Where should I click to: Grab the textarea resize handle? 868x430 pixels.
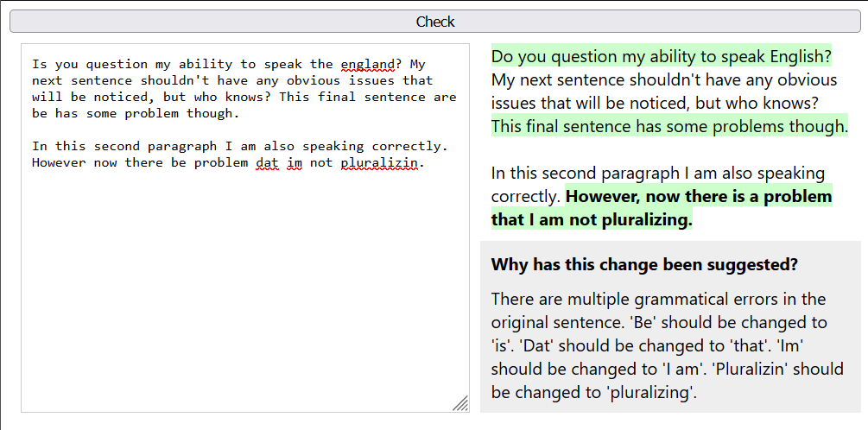(x=460, y=403)
